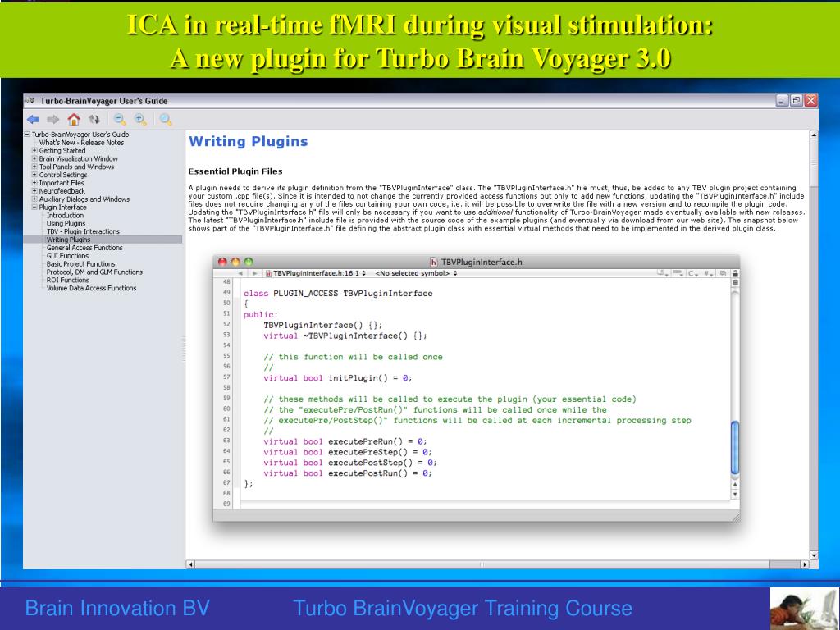The height and width of the screenshot is (630, 840).
Task: Restore the User's Guide window
Action: (797, 100)
